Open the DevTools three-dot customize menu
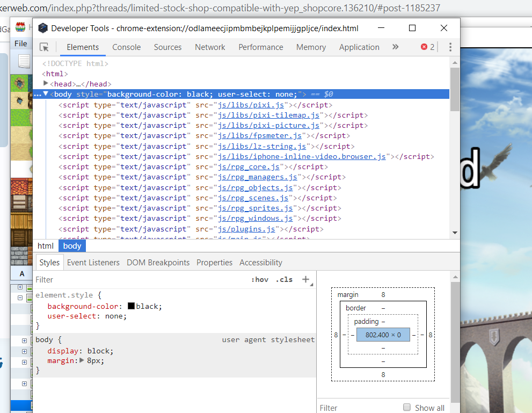This screenshot has height=413, width=532. [x=450, y=47]
